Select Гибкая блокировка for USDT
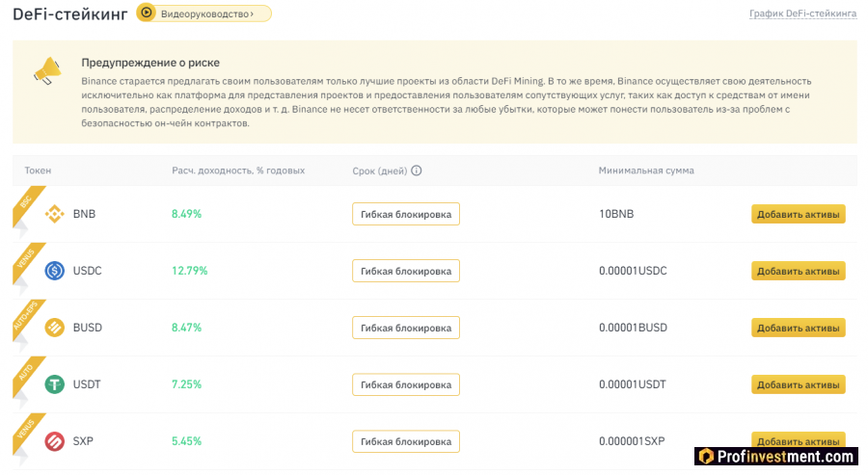The height and width of the screenshot is (475, 868). pyautogui.click(x=406, y=384)
